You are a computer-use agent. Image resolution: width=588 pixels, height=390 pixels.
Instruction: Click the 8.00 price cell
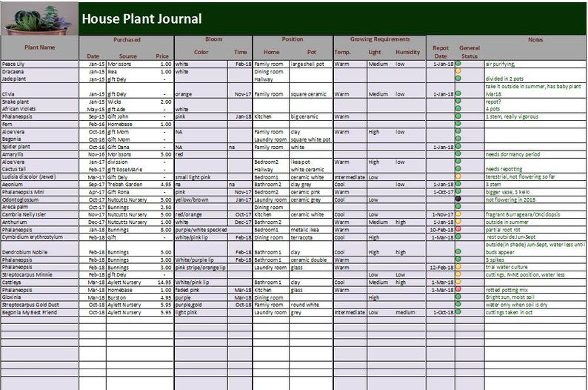point(166,230)
